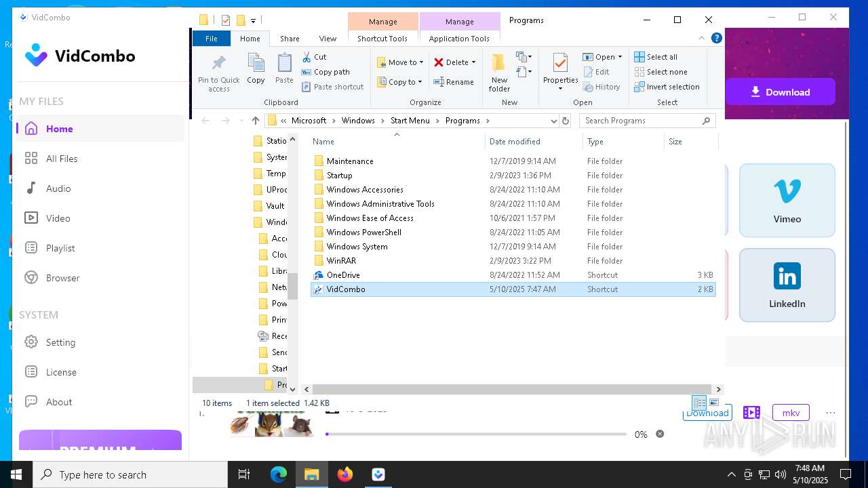Cancel the VidCombo download in progress

click(660, 434)
